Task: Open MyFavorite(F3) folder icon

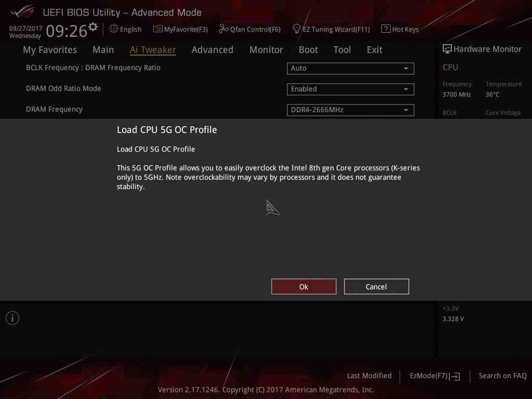Action: [158, 29]
